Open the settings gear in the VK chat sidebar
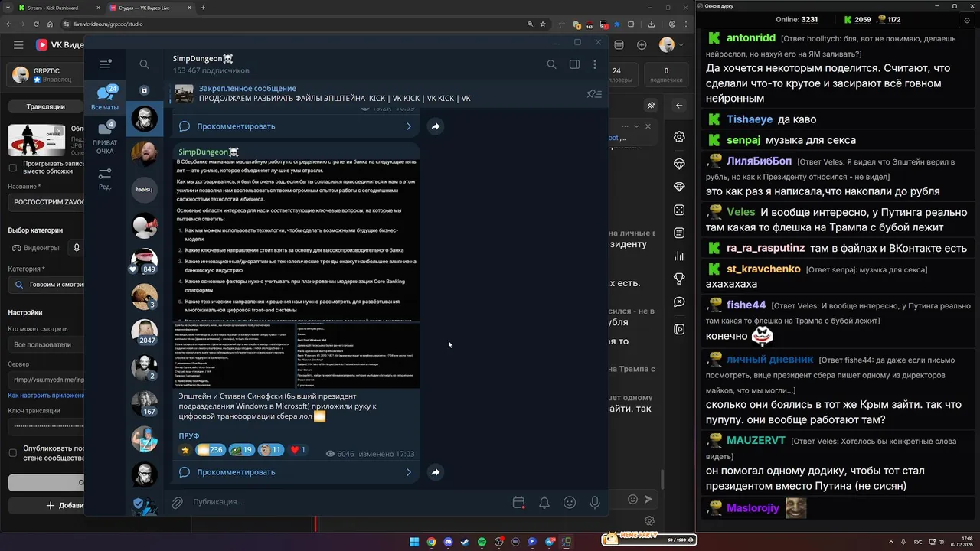The width and height of the screenshot is (980, 551). 679,137
